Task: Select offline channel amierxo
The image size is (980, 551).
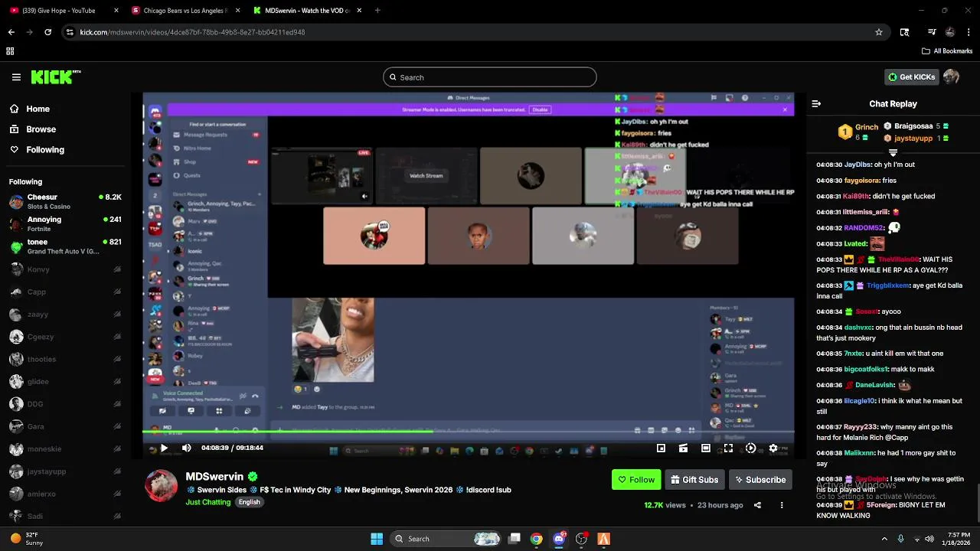Action: tap(65, 494)
